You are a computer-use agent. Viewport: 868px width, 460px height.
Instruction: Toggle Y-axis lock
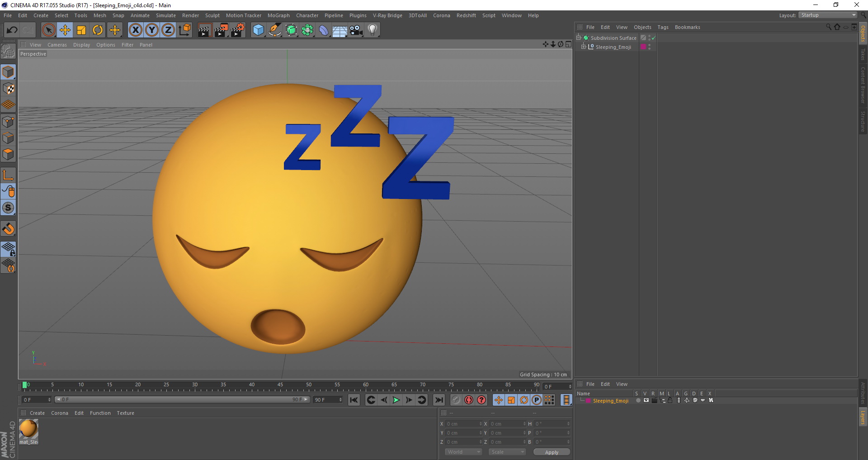151,30
